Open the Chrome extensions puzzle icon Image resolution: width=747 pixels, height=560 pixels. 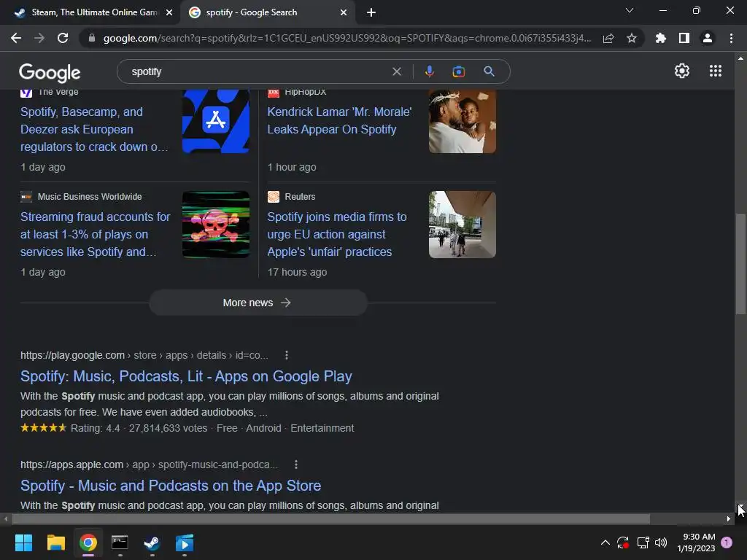[x=660, y=38]
